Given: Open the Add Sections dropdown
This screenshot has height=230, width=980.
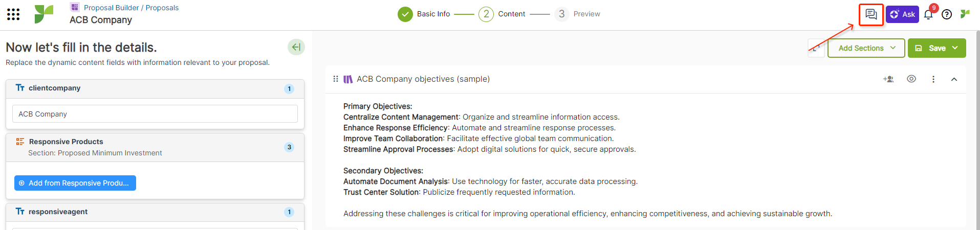Looking at the screenshot, I should coord(866,48).
